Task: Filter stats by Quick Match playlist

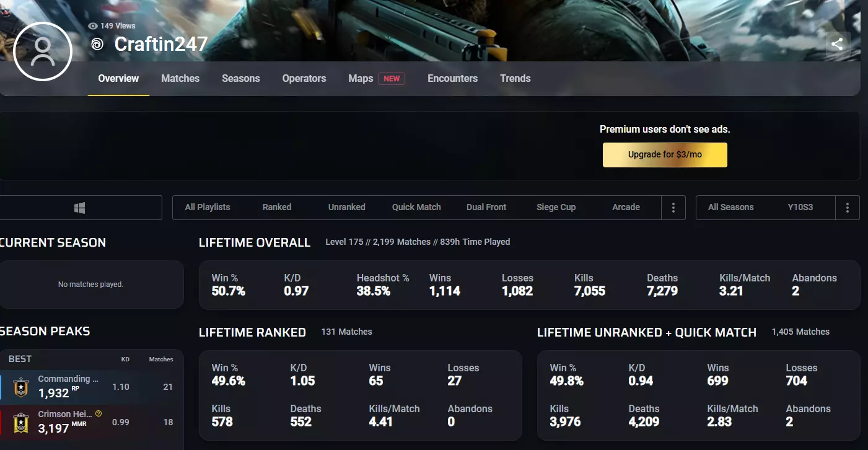Action: pyautogui.click(x=416, y=207)
